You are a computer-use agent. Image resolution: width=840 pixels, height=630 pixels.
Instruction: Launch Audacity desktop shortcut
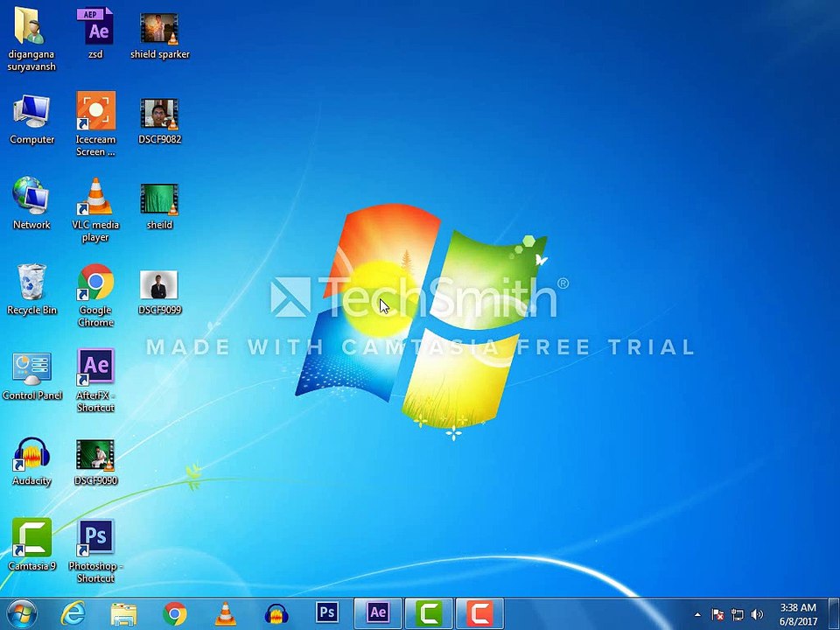(31, 462)
